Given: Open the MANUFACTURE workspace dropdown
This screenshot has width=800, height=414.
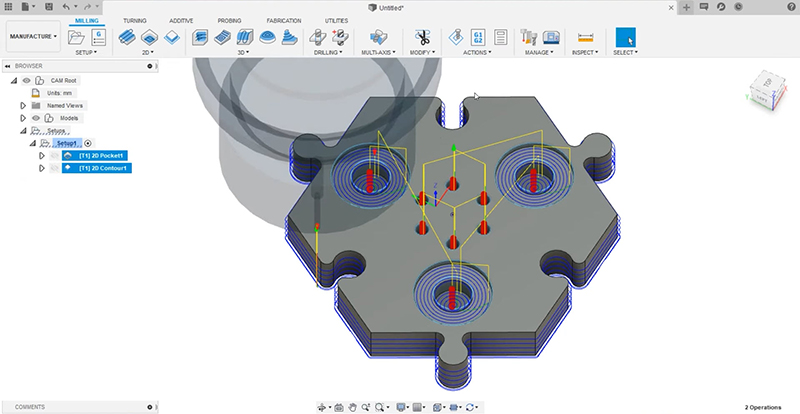Looking at the screenshot, I should [33, 37].
